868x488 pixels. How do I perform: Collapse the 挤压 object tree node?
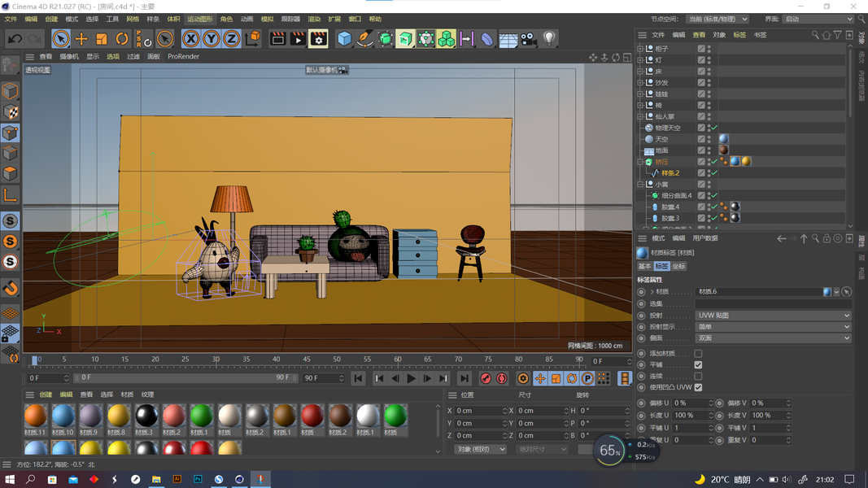coord(640,162)
